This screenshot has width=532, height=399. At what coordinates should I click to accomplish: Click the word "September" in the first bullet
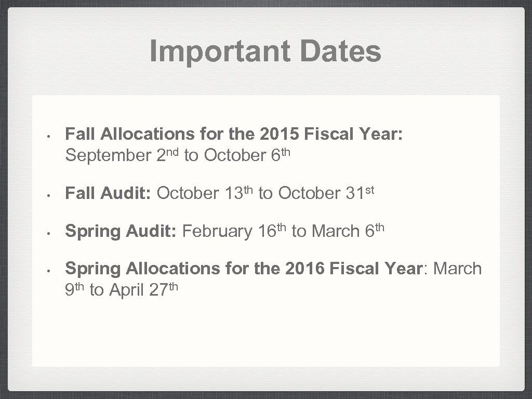tap(108, 155)
